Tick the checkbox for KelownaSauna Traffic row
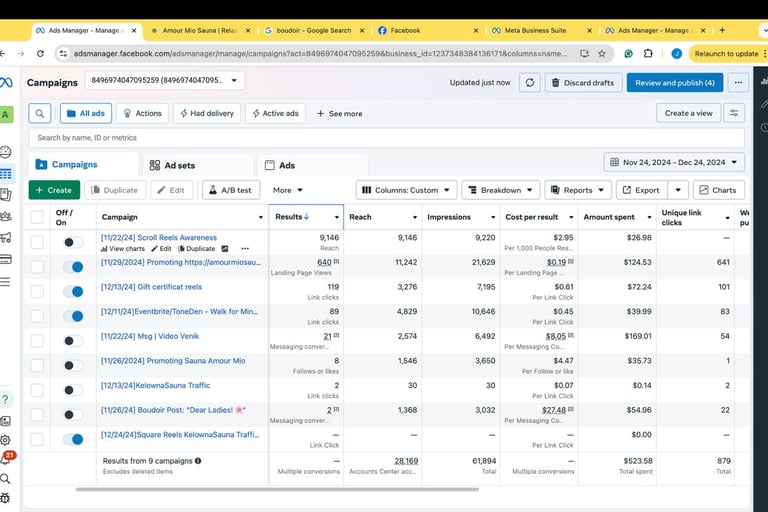The width and height of the screenshot is (768, 512). click(37, 390)
